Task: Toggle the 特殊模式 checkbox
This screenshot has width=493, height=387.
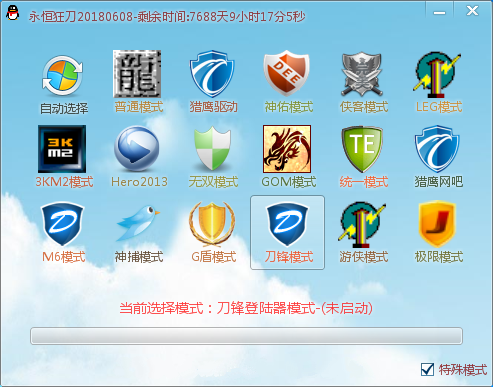Action: pos(427,369)
